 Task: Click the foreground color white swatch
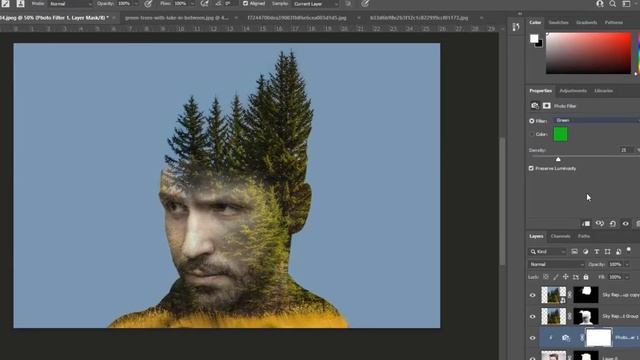(534, 38)
